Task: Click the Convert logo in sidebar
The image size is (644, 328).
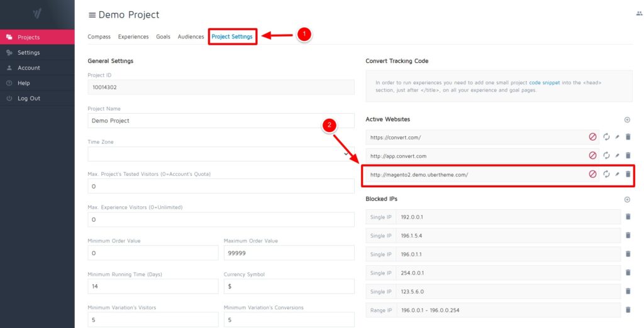Action: 37,14
